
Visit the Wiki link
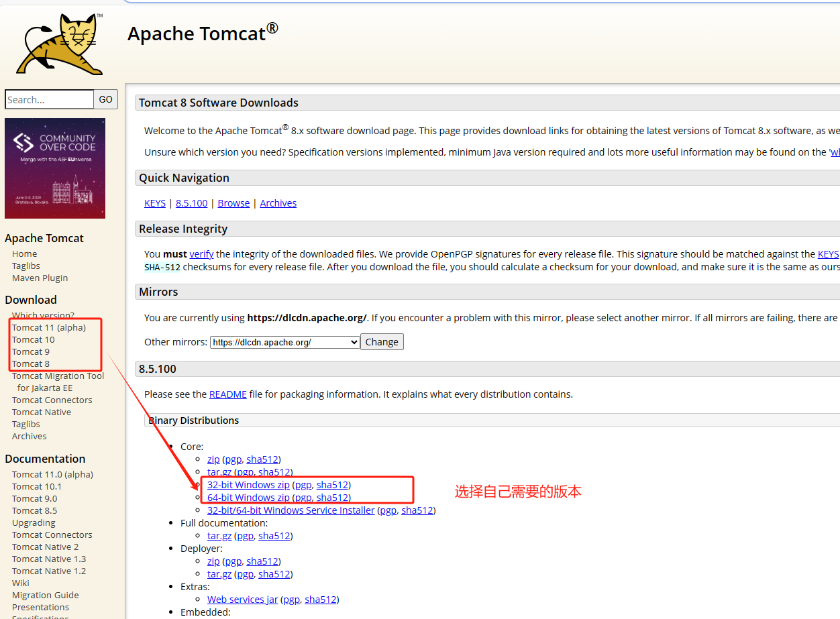[21, 583]
